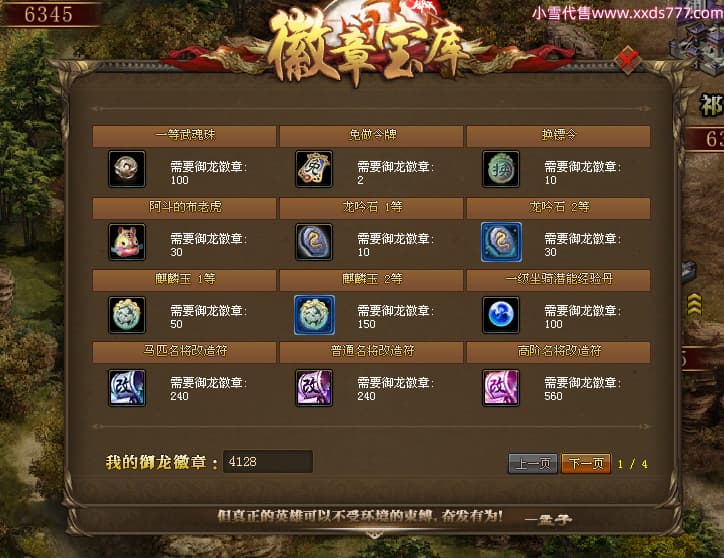
Task: Select the 麒麟玉 1等 jade icon
Action: point(127,315)
